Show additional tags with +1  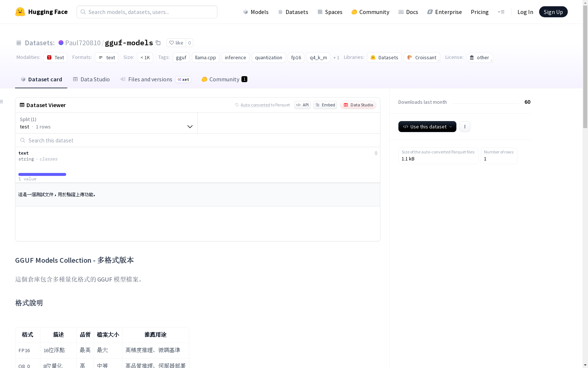point(336,57)
